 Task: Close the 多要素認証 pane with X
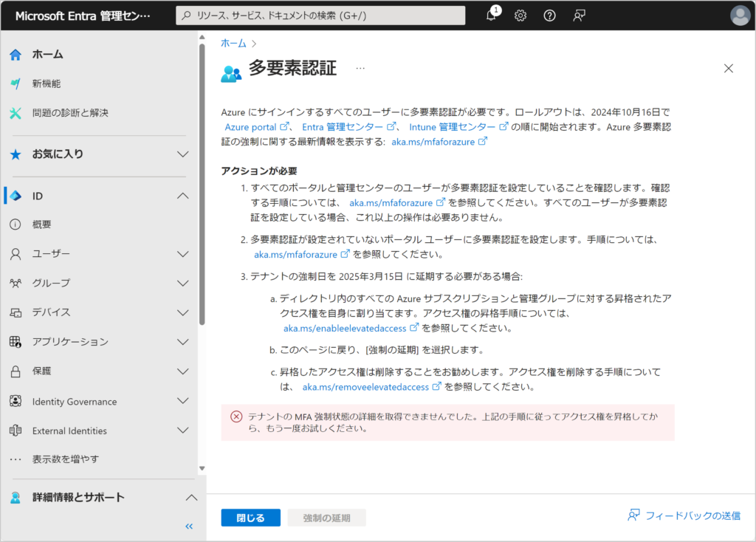pos(729,69)
